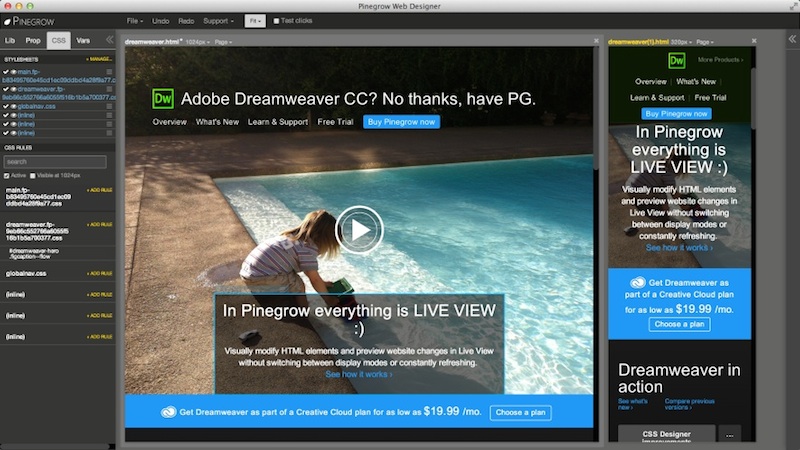
Task: Enable the Test clicks checkbox
Action: pyautogui.click(x=276, y=21)
